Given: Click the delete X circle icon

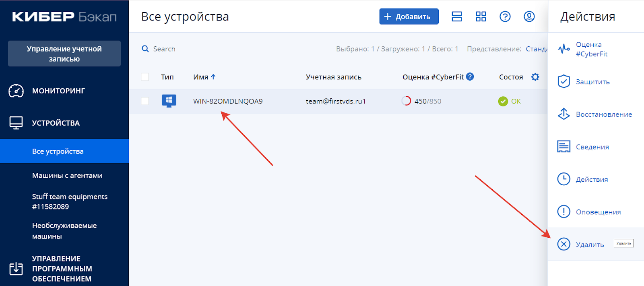Looking at the screenshot, I should (563, 244).
